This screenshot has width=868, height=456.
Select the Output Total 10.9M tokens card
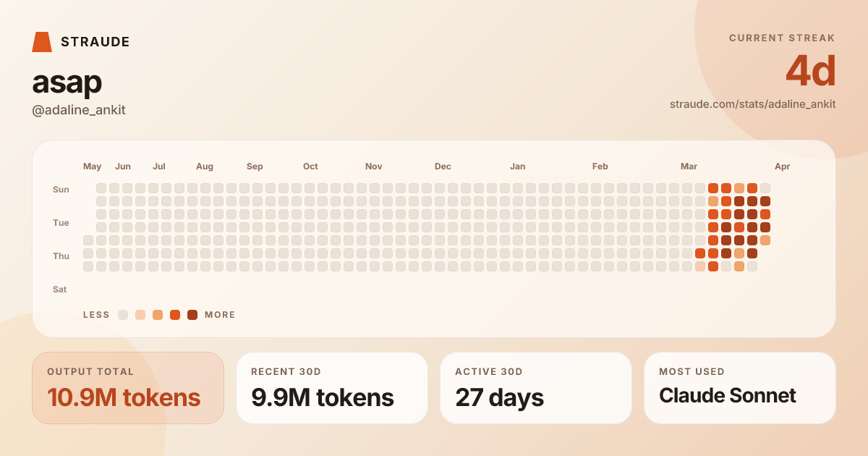pos(128,388)
